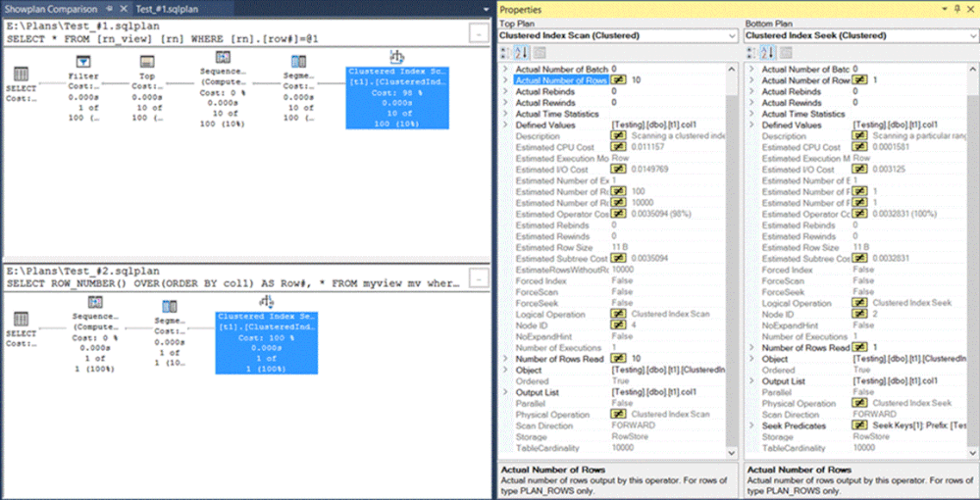
Task: Open the document tabs overflow dropdown
Action: tap(486, 10)
